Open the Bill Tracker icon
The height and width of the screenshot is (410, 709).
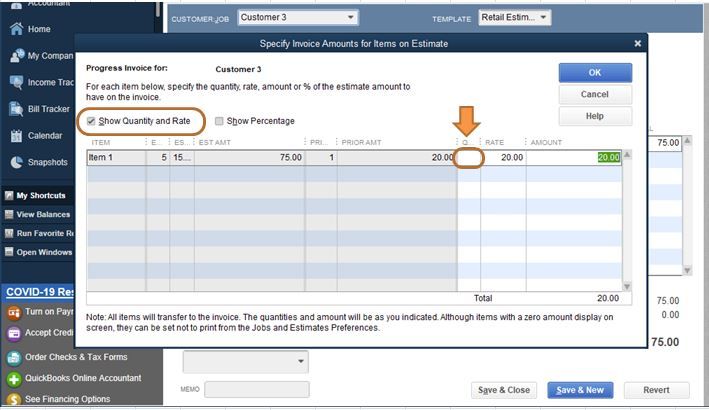pos(16,109)
